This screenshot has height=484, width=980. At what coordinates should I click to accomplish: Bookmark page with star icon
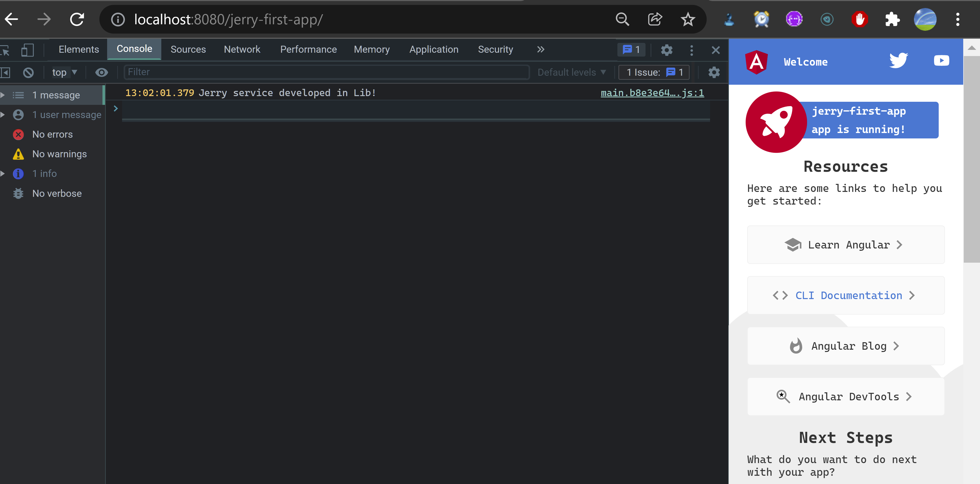click(x=688, y=19)
